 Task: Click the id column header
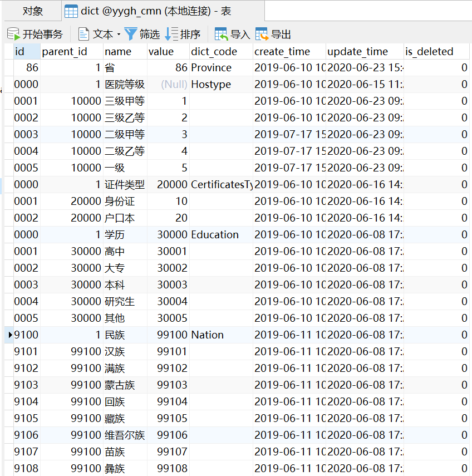(27, 51)
